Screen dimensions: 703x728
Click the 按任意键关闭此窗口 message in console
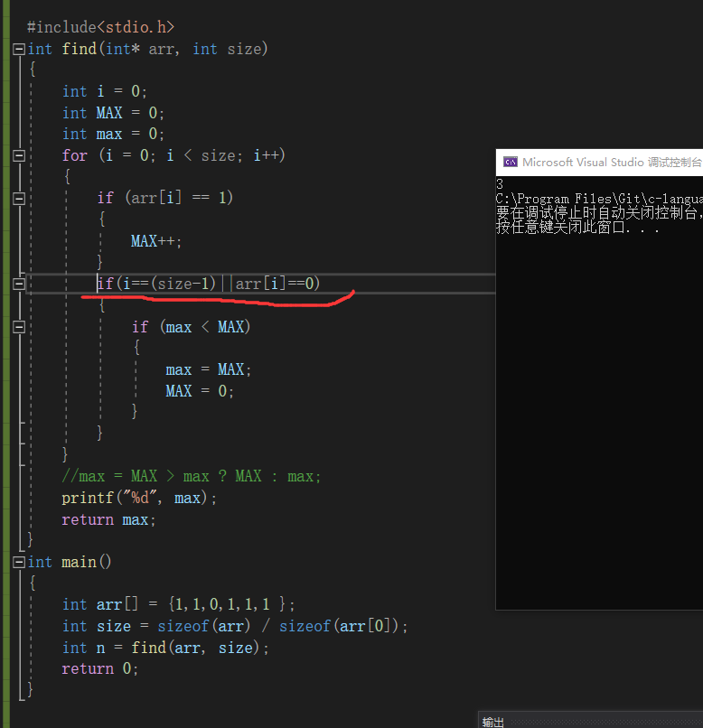click(577, 227)
